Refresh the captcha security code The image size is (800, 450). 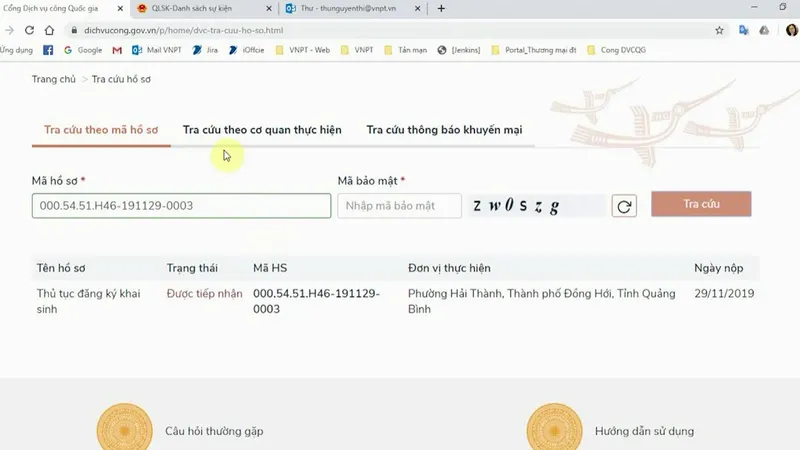tap(624, 206)
